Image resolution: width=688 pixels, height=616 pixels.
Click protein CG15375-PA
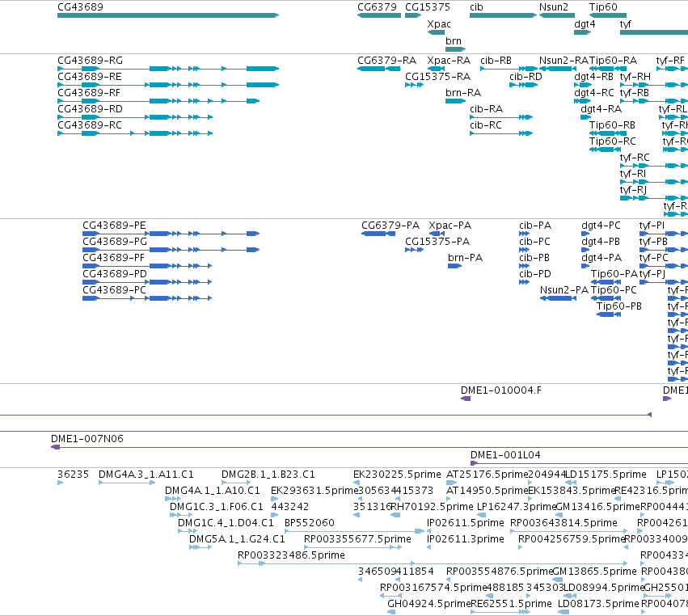[x=414, y=250]
